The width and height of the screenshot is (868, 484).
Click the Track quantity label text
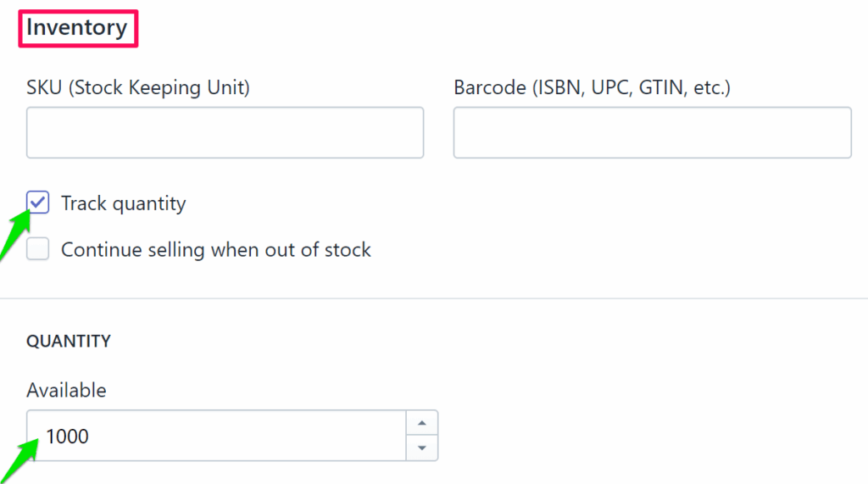[x=123, y=203]
